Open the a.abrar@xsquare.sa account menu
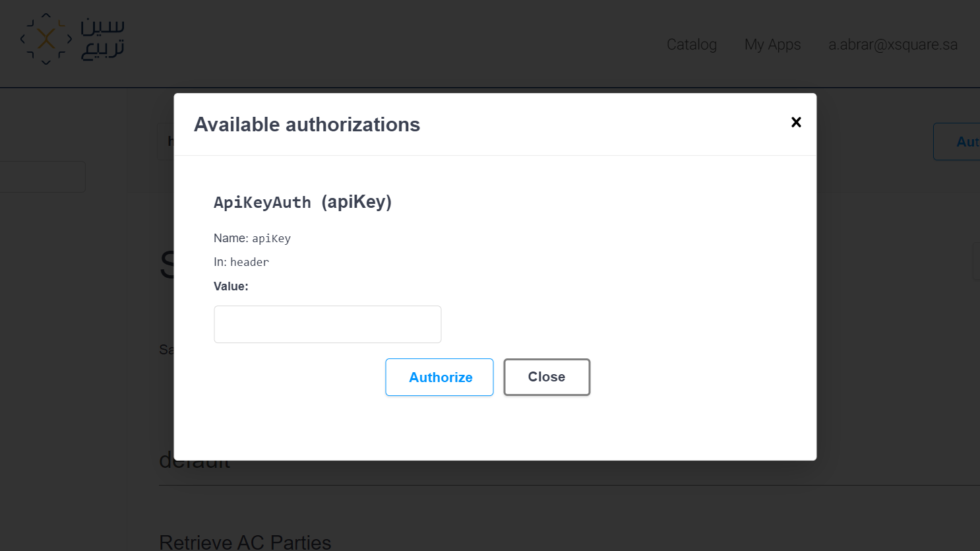The height and width of the screenshot is (551, 980). coord(893,44)
